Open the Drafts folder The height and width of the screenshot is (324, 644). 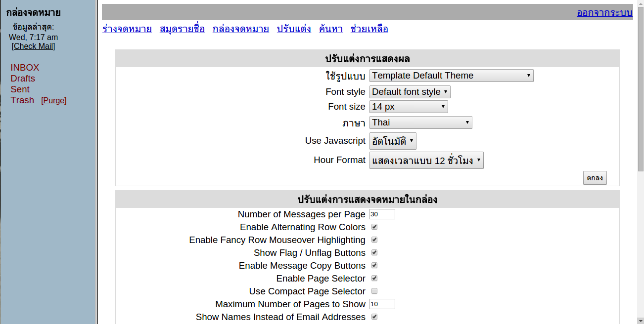pos(23,79)
